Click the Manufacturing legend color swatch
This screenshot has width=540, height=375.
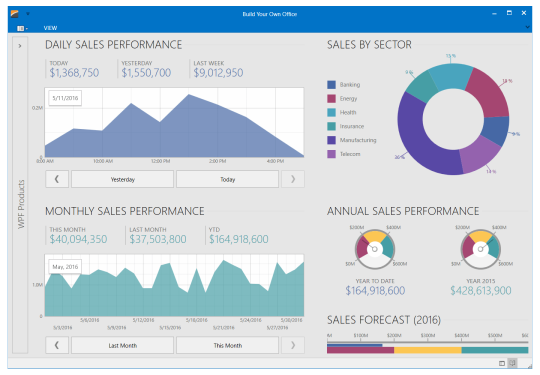(331, 140)
